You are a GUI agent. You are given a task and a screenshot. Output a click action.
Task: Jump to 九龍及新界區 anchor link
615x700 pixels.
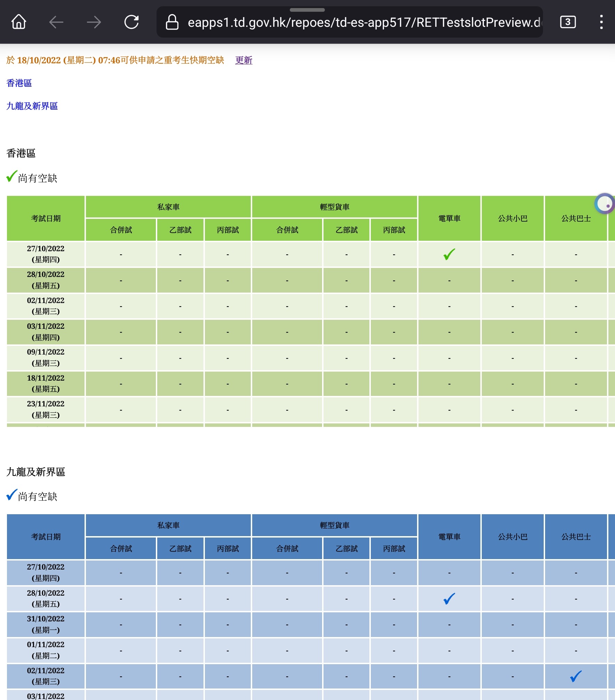point(32,106)
